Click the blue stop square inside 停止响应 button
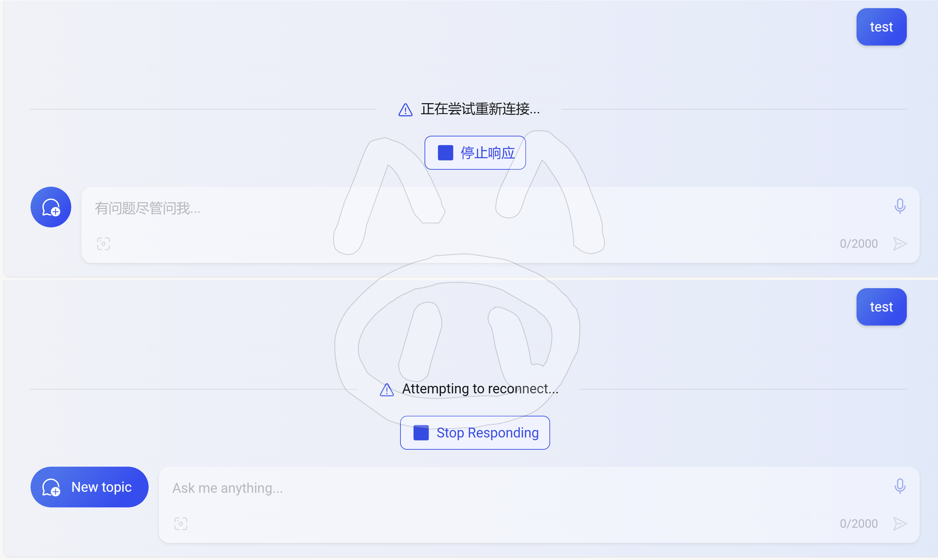Viewport: 938px width, 560px height. click(x=445, y=152)
